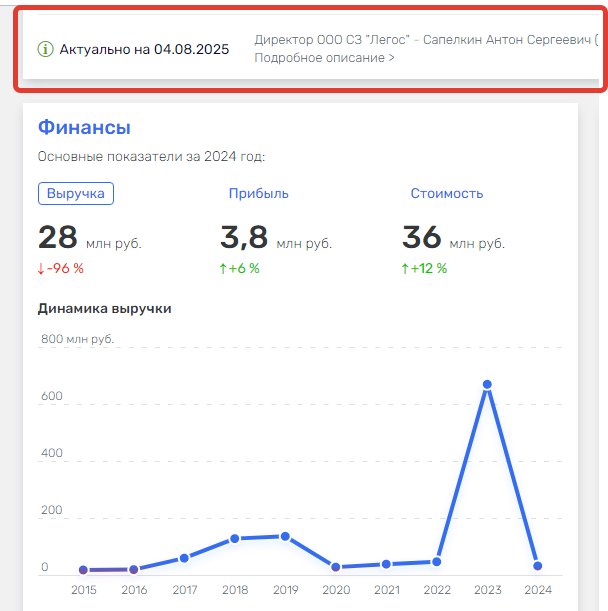Click the 2021 data point on chart

(x=386, y=564)
